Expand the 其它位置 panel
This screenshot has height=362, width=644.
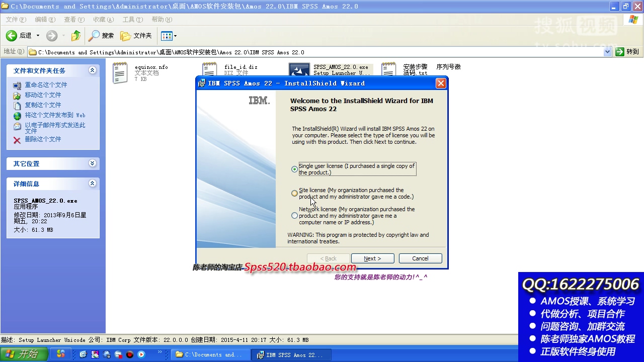pos(92,163)
